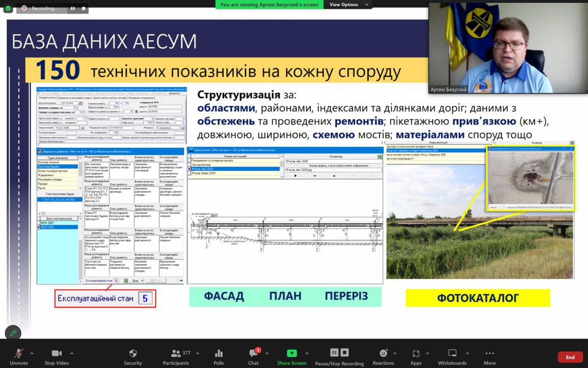Open the Chat panel
Viewport: 588px width, 368px height.
click(253, 353)
